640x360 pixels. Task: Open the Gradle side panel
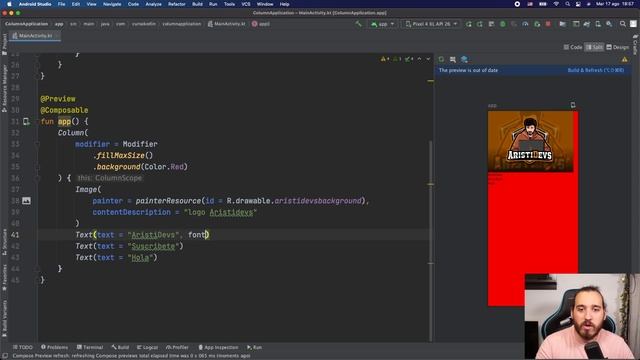pos(635,45)
